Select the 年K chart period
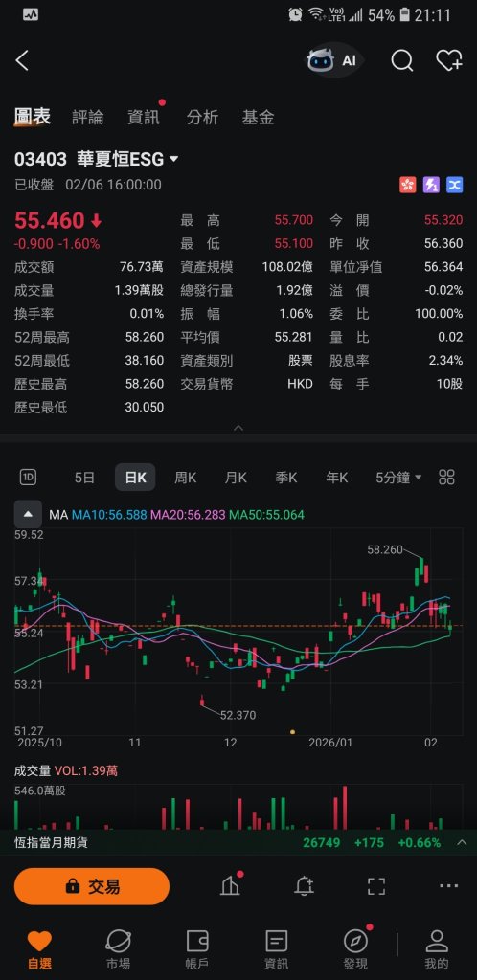Image resolution: width=477 pixels, height=980 pixels. tap(336, 478)
